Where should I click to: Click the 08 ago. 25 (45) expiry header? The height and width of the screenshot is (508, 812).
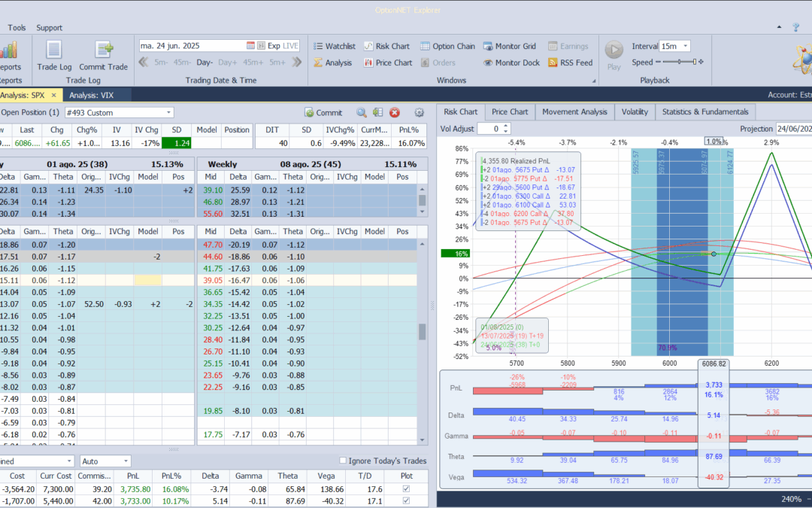pos(311,164)
